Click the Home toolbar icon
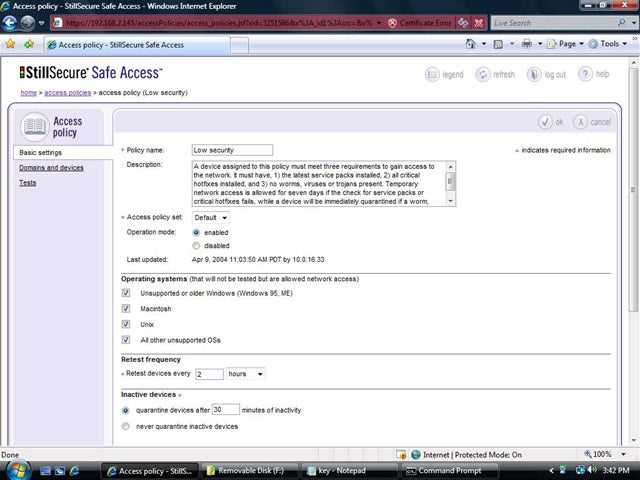 pos(471,44)
